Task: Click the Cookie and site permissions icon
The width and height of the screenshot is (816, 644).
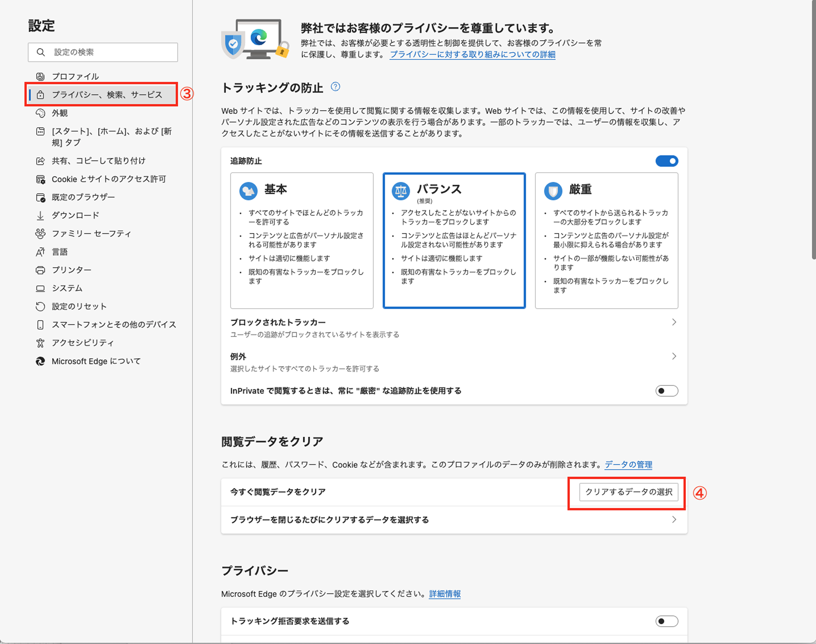Action: (x=40, y=179)
